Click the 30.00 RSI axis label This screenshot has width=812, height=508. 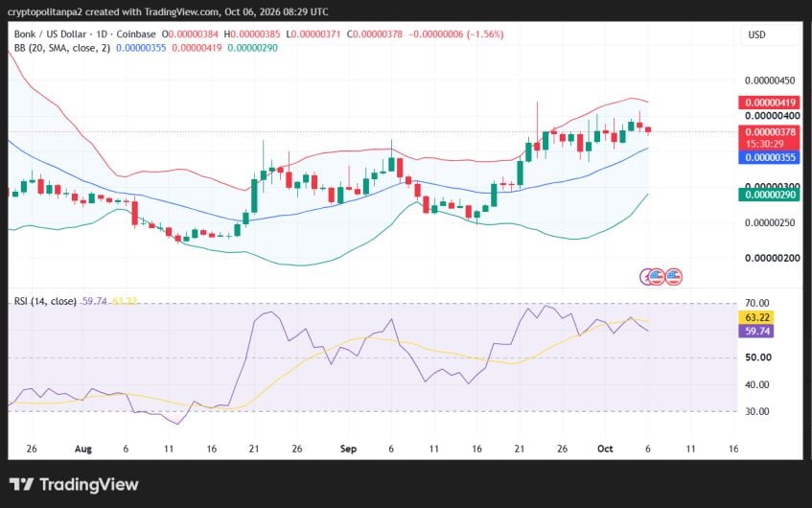point(757,412)
